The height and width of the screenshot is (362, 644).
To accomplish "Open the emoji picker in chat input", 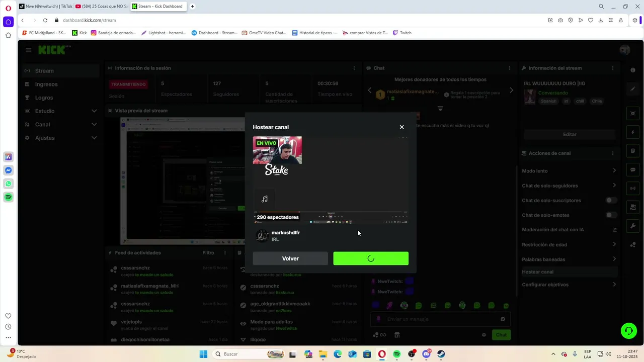I will pos(503,319).
